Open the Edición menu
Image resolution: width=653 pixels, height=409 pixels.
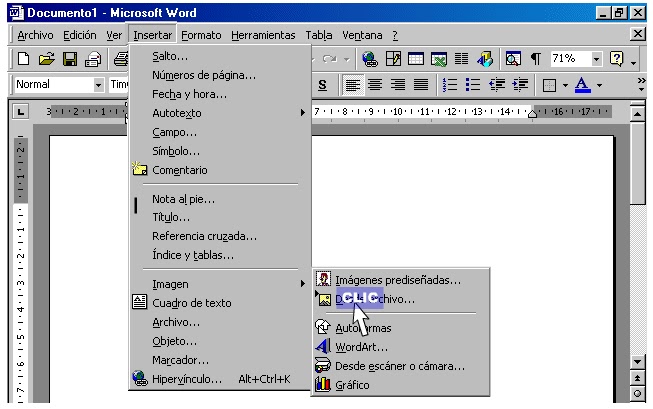tap(80, 35)
